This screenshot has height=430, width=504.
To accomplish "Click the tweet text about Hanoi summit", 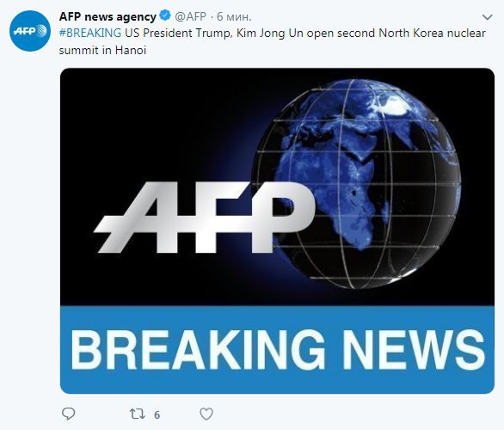I will coord(273,41).
